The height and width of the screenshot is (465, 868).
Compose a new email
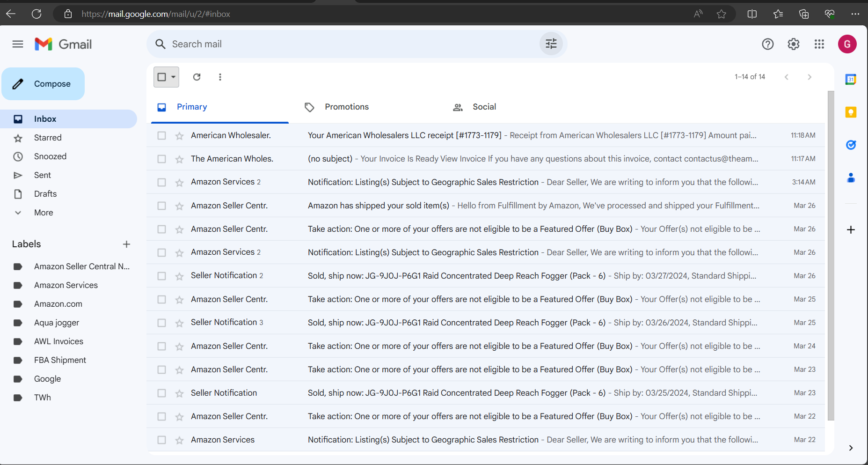tap(43, 84)
